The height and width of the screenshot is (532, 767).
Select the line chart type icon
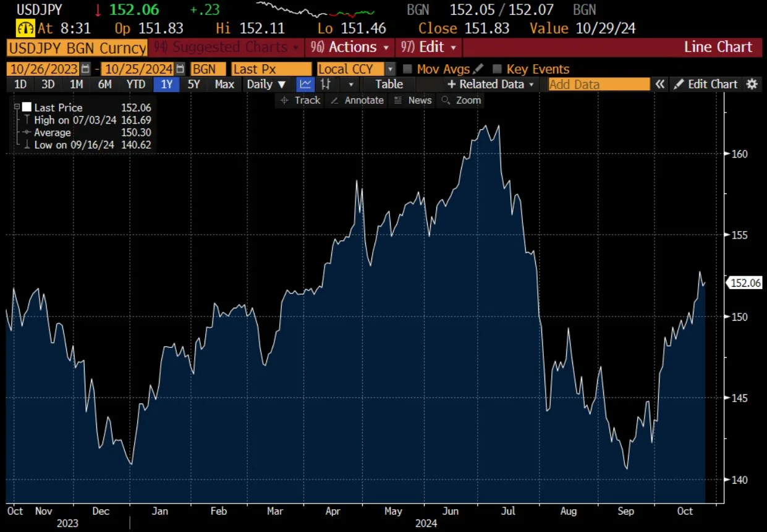coord(305,84)
